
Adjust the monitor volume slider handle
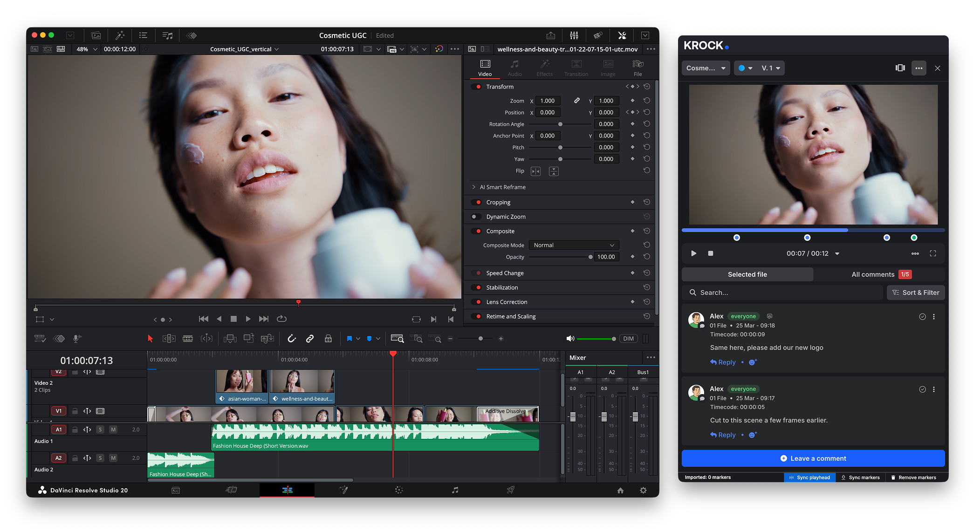pos(614,339)
